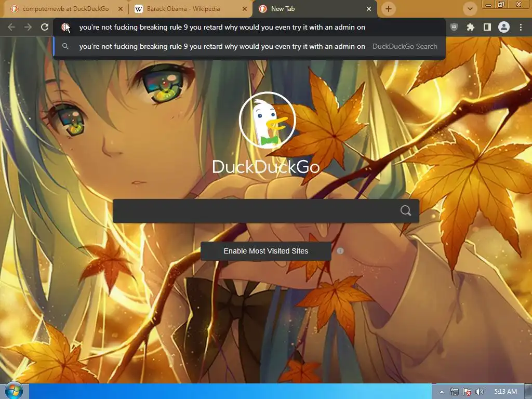
Task: Go back using the back arrow
Action: coord(11,27)
